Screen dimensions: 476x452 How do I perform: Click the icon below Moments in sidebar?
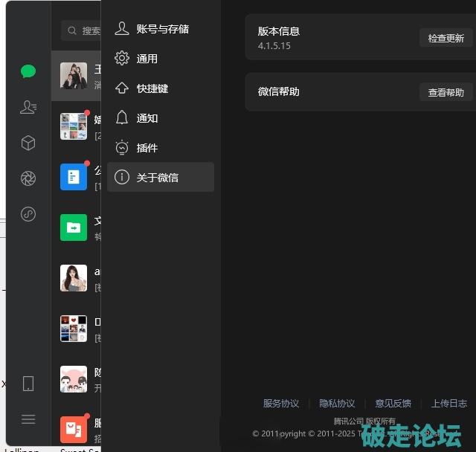(x=28, y=214)
